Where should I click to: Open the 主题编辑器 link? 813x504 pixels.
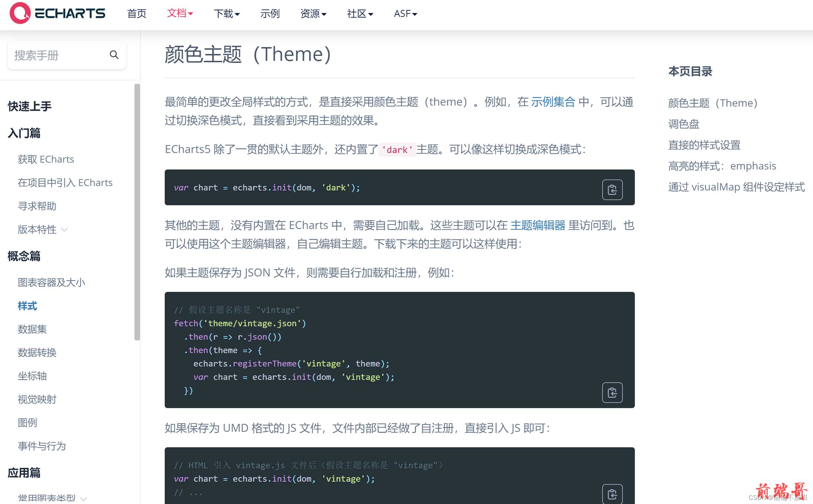tap(538, 225)
